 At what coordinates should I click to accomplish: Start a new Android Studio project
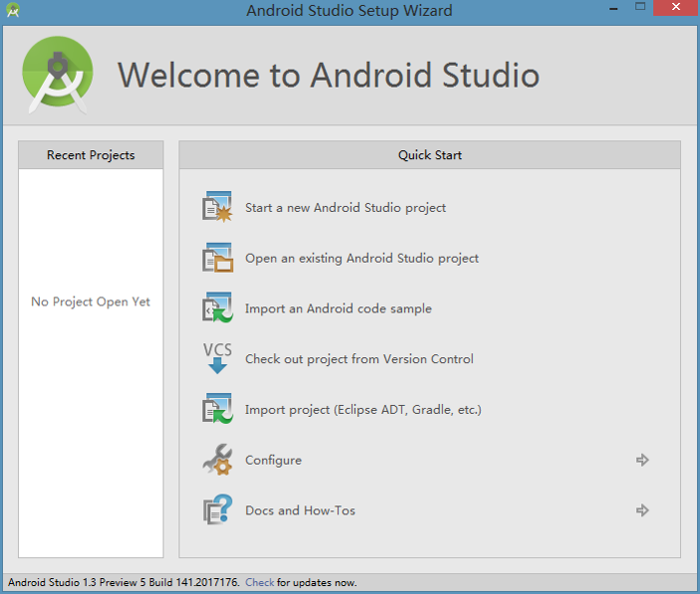click(346, 208)
